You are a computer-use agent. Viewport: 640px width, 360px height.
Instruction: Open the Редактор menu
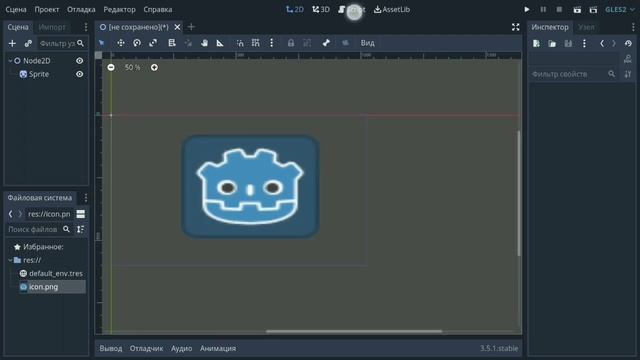[x=119, y=9]
